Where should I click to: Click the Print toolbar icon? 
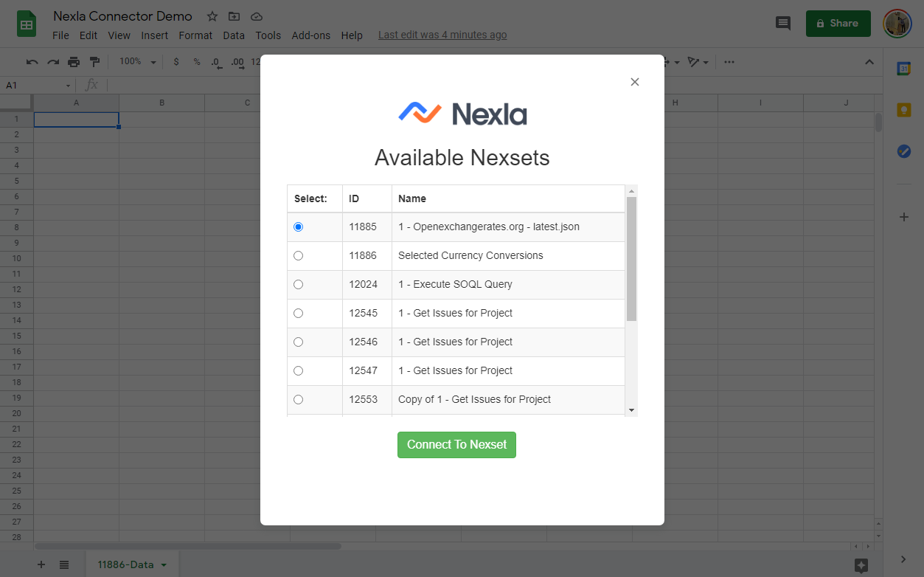(74, 62)
